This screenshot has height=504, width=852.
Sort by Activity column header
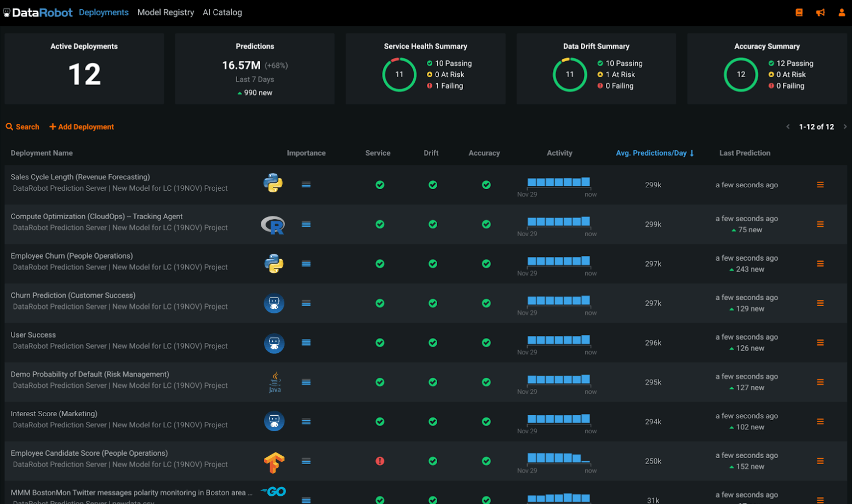[559, 153]
